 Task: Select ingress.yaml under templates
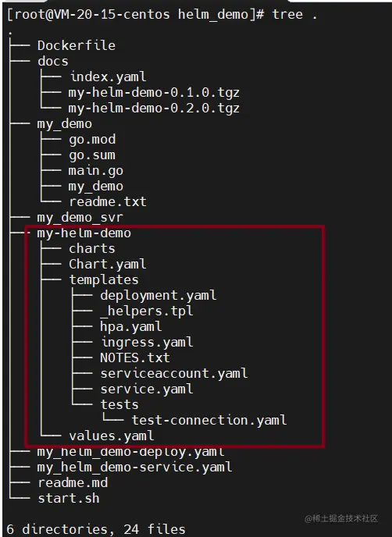click(147, 342)
